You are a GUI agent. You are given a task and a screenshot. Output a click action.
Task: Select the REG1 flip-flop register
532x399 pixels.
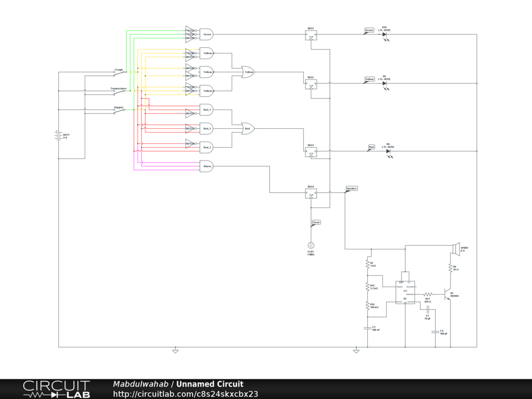pyautogui.click(x=311, y=35)
